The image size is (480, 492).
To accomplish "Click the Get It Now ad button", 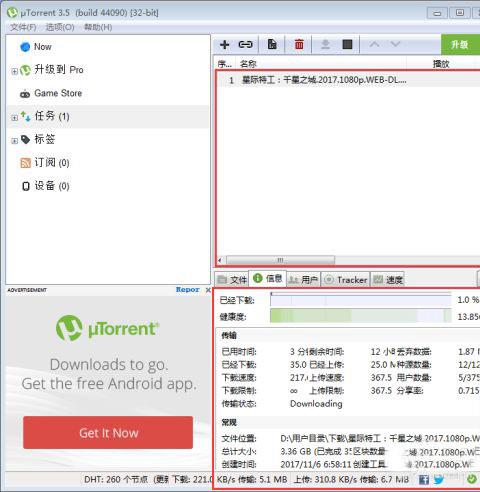I will tap(108, 432).
